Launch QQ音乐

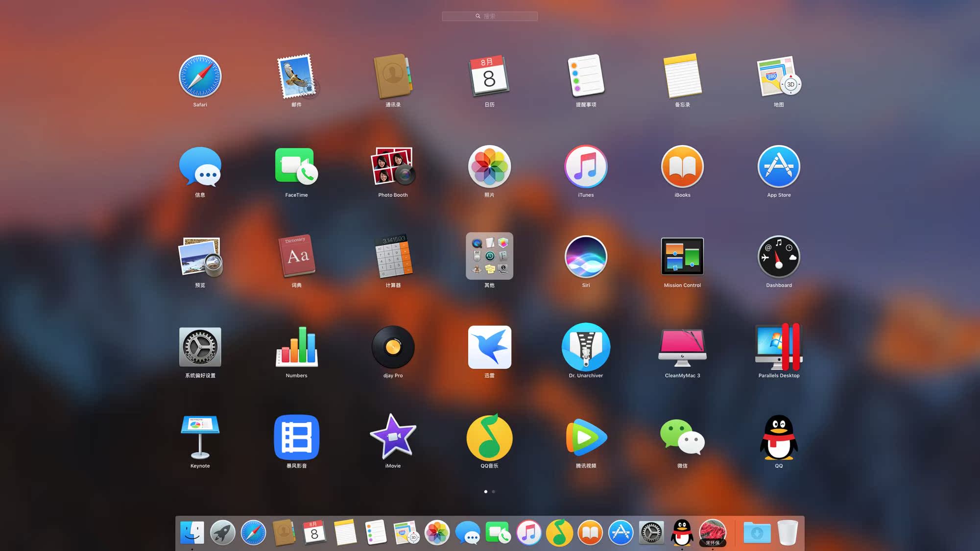pyautogui.click(x=489, y=438)
